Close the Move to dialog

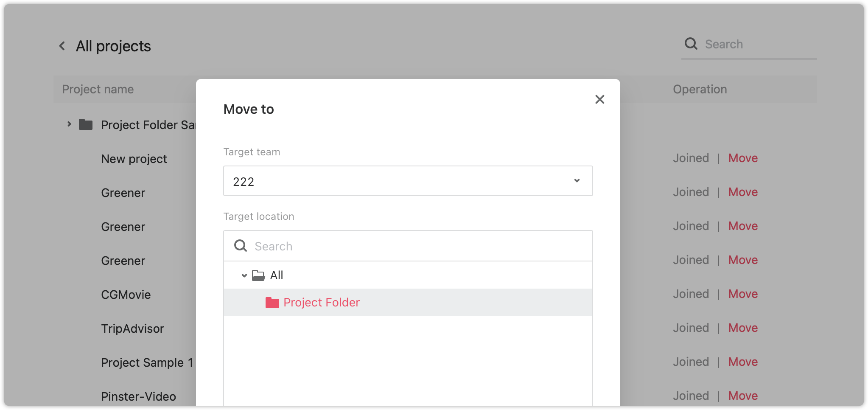point(599,99)
